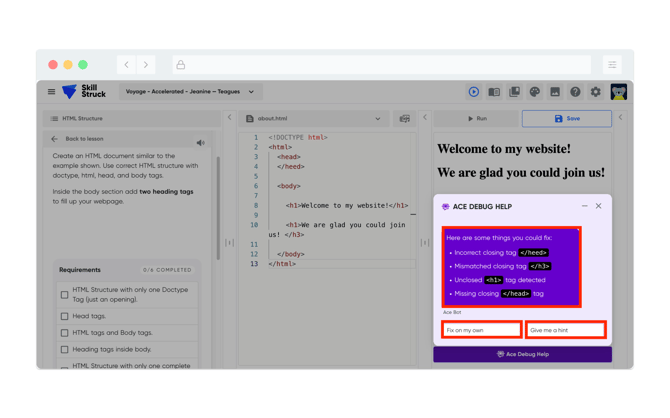The height and width of the screenshot is (418, 670).
Task: Check 'HTML Structure with only one Doctype' requirement
Action: click(x=65, y=295)
